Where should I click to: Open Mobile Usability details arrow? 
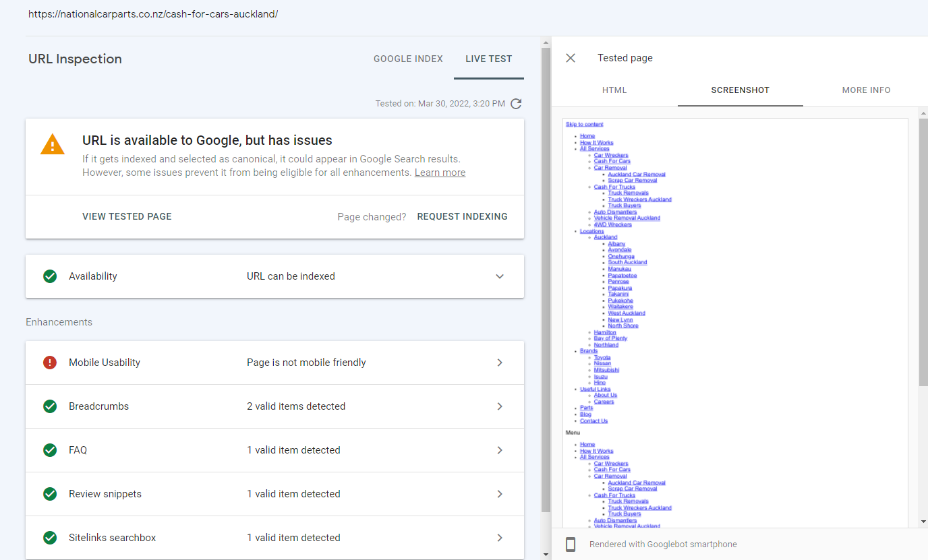tap(500, 363)
